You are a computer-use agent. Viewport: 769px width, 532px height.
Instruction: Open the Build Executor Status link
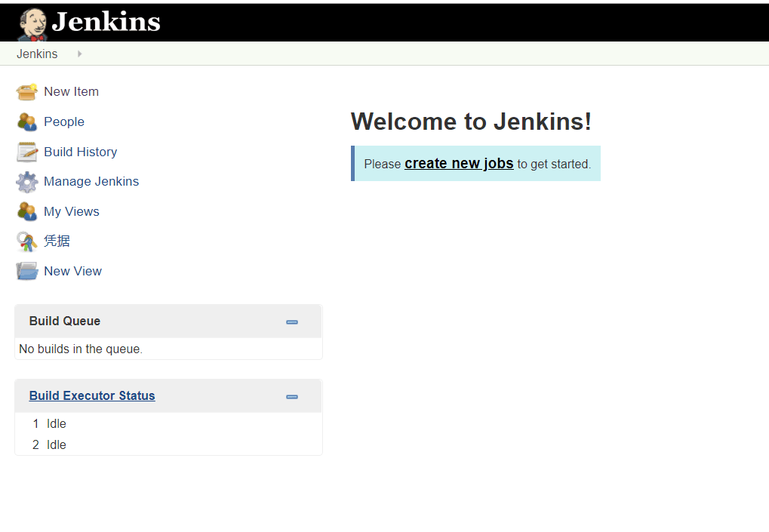tap(92, 395)
